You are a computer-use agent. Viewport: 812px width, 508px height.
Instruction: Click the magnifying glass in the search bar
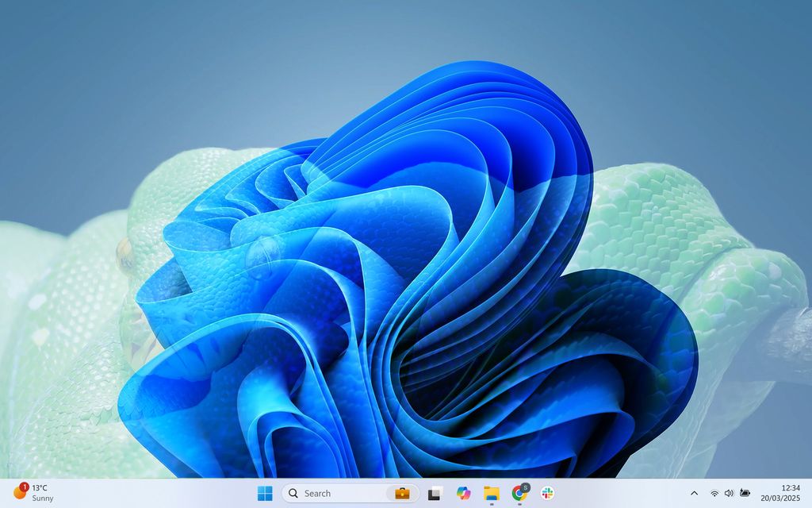click(x=292, y=493)
